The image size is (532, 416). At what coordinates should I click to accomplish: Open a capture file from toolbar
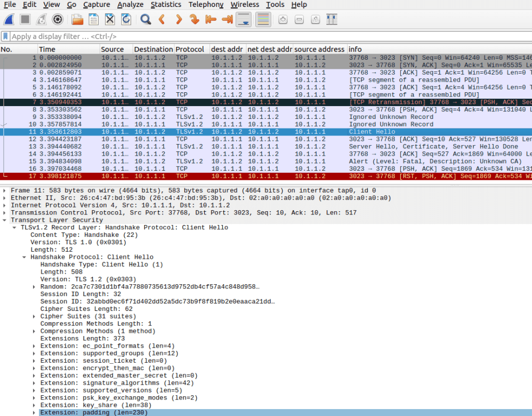click(77, 20)
